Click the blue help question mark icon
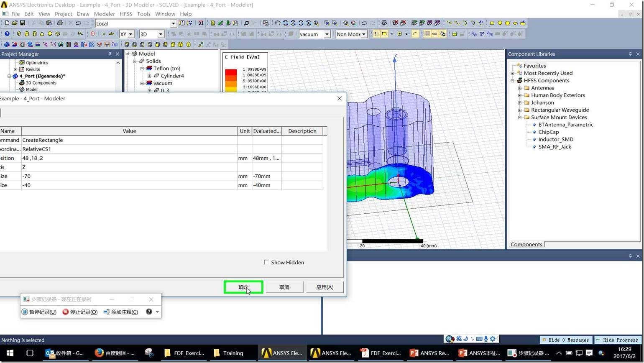The width and height of the screenshot is (644, 363). 7,34
